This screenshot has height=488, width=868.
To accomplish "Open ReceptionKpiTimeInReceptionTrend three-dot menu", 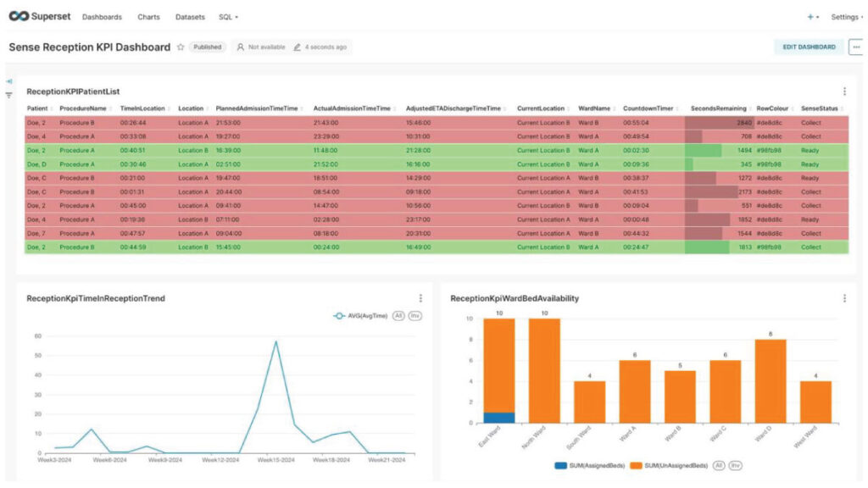I will click(420, 298).
